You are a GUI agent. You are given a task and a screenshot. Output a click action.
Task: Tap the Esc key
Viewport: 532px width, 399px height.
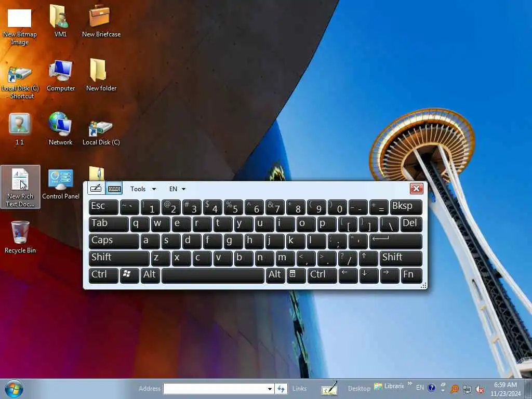(103, 207)
